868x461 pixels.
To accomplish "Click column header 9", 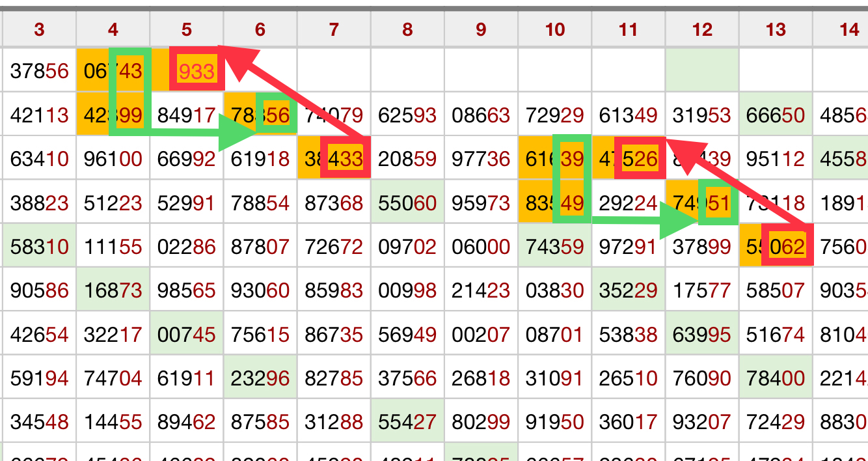I will pos(481,30).
